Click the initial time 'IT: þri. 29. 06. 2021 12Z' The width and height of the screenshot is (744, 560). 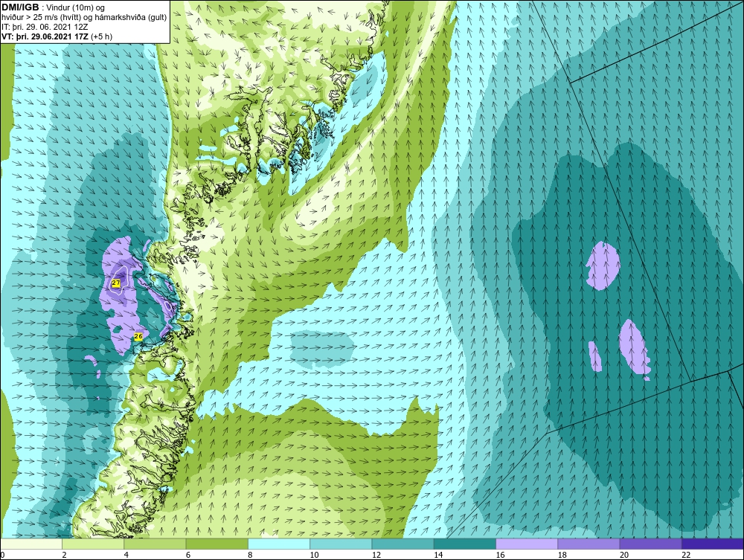point(45,27)
